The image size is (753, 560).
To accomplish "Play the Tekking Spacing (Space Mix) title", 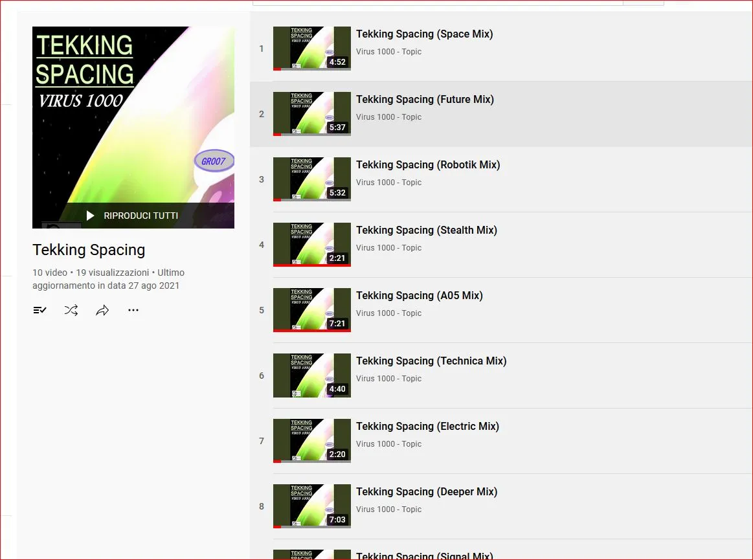I will (x=425, y=34).
